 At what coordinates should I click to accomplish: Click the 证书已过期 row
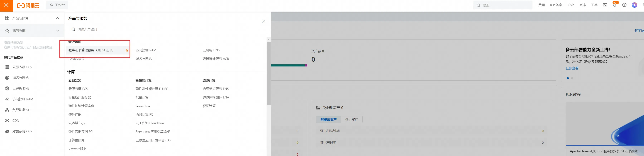[x=432, y=143]
